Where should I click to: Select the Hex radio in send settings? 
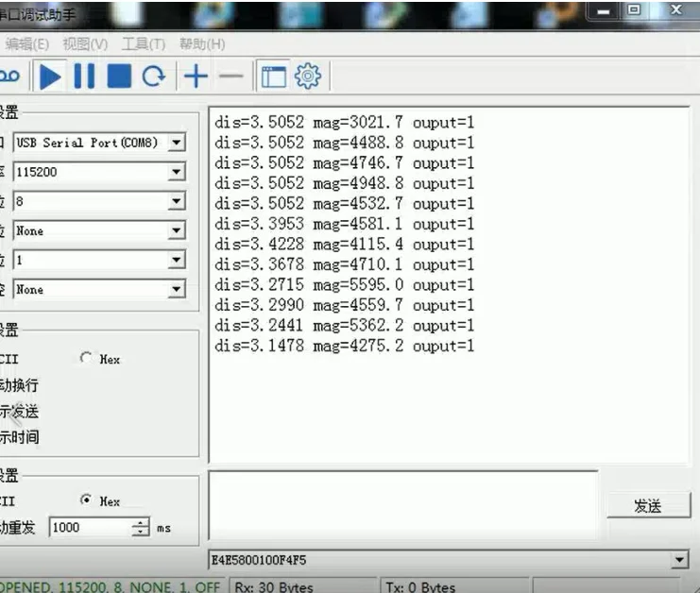(x=86, y=500)
